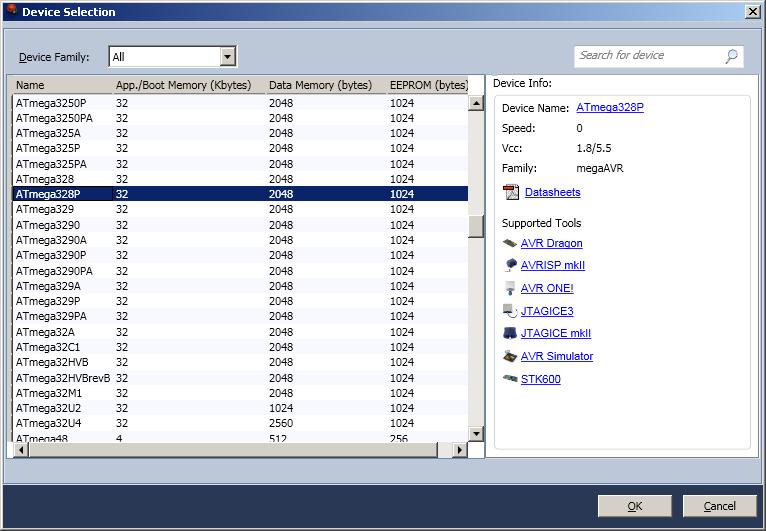
Task: Select the ATmega32A row
Action: (240, 332)
